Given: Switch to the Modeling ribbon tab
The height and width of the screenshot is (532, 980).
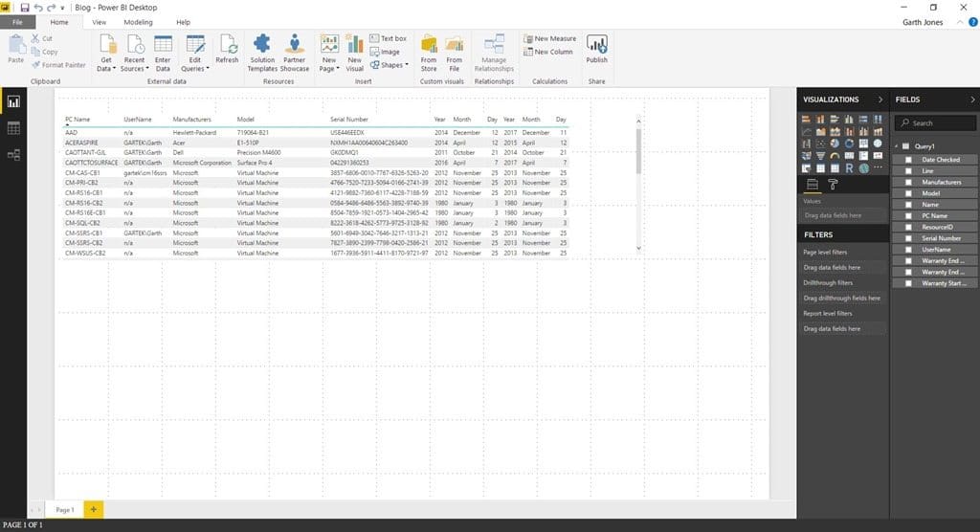Looking at the screenshot, I should (x=138, y=22).
